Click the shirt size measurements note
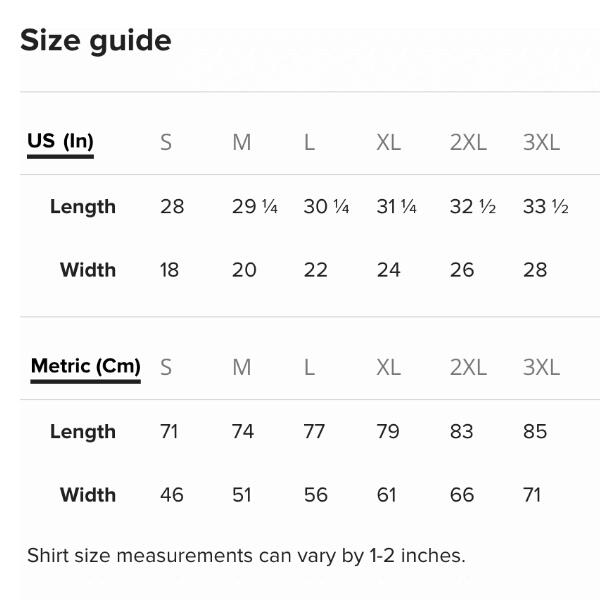The image size is (600, 600). pos(246,555)
